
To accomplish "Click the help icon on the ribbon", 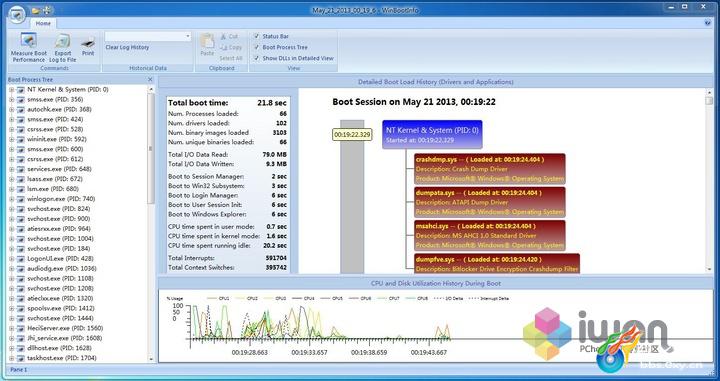I will [x=707, y=22].
